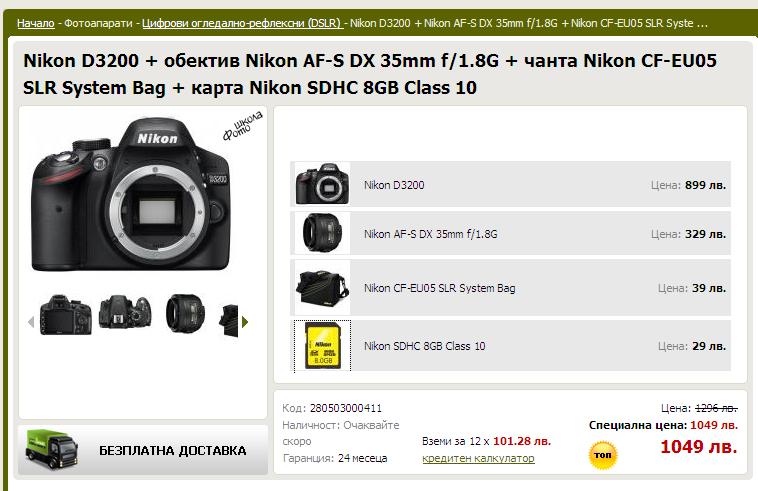
Task: Enlarge the main Nikon D3200 photo
Action: point(131,194)
